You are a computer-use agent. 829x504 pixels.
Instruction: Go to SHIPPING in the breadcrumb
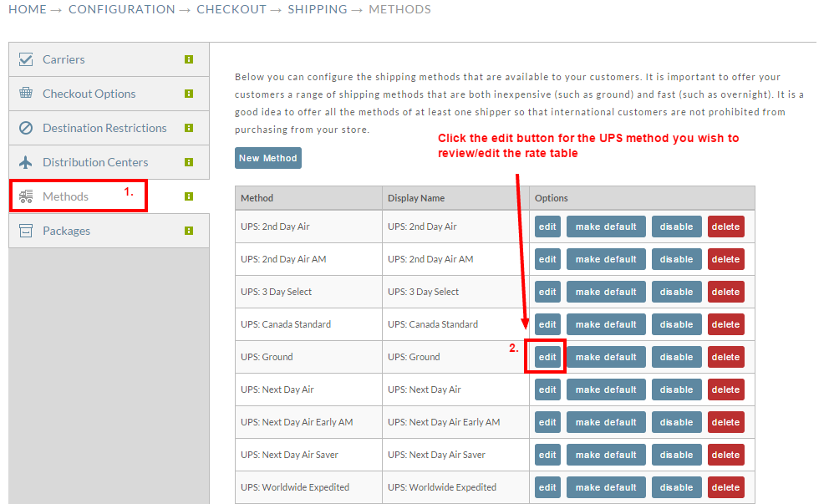point(318,9)
